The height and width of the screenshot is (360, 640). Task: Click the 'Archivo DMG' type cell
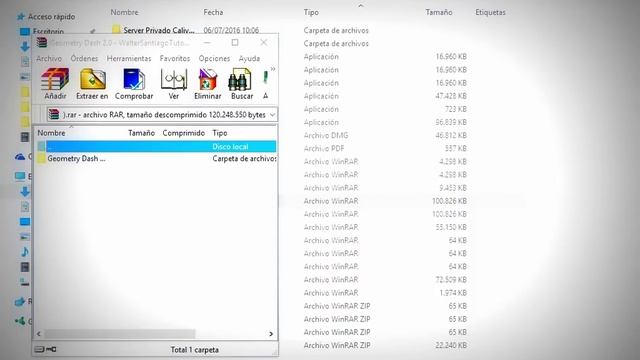(326, 135)
